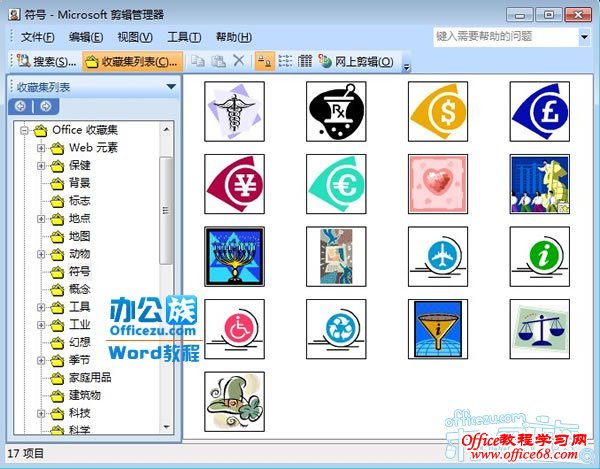Expand the 动物 folder
The image size is (600, 469).
point(41,254)
